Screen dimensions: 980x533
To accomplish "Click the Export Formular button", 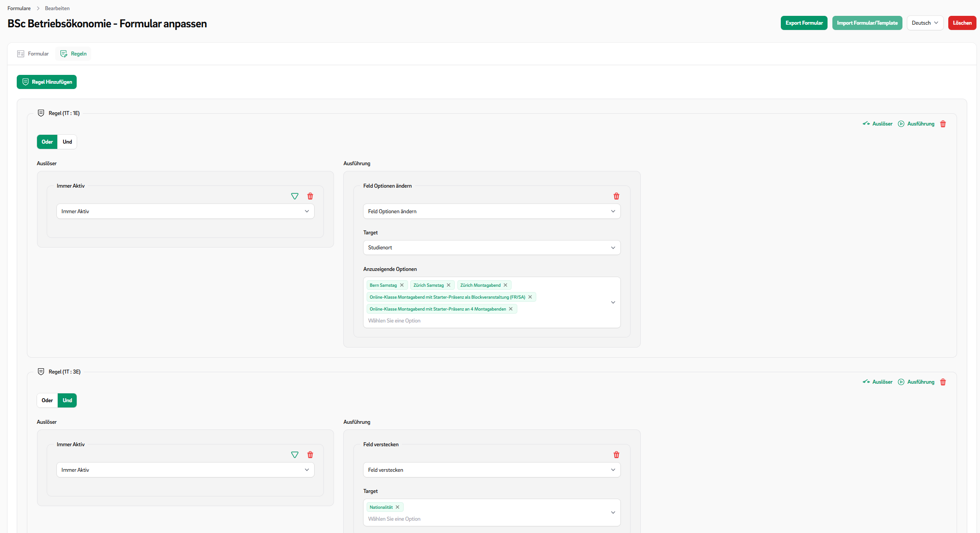I will [804, 23].
